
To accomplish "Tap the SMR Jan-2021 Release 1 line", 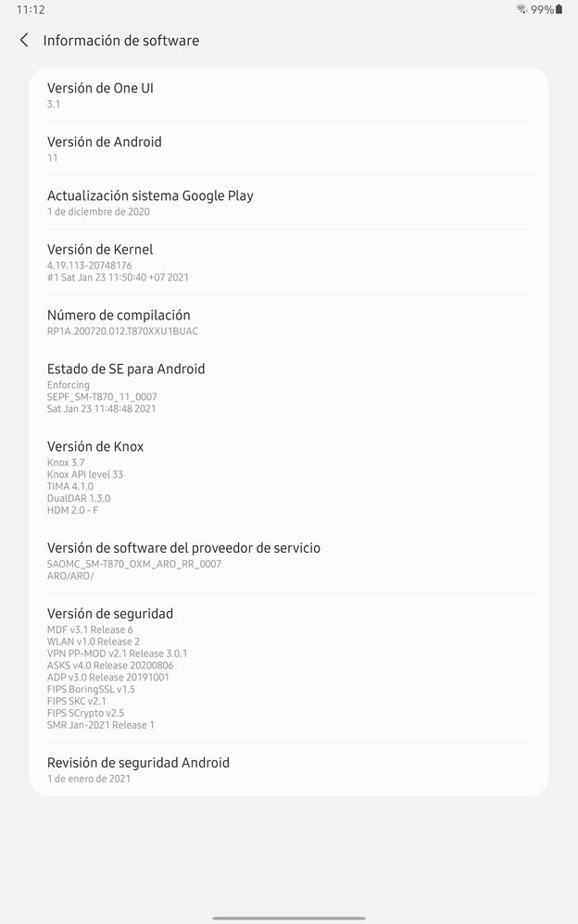I will point(100,725).
